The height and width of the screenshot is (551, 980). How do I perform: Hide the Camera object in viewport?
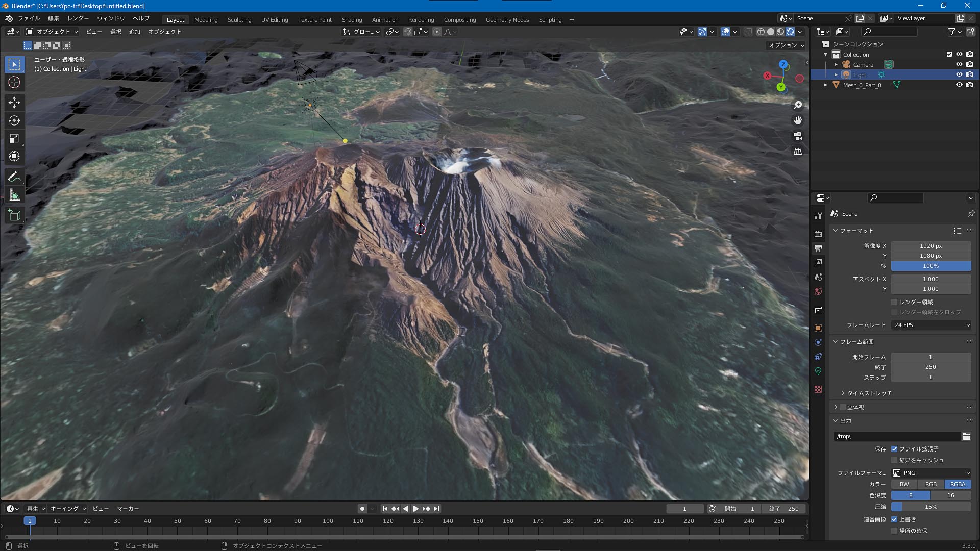tap(959, 64)
